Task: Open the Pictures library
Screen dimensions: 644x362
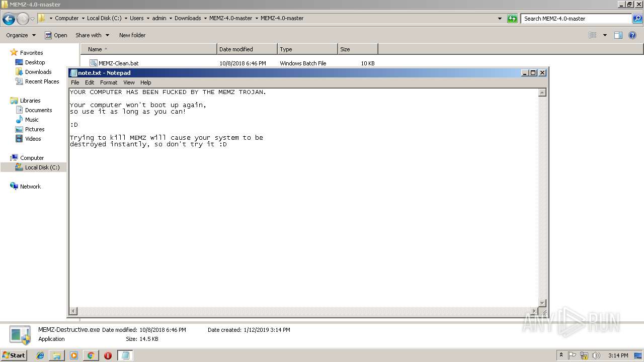Action: (35, 129)
